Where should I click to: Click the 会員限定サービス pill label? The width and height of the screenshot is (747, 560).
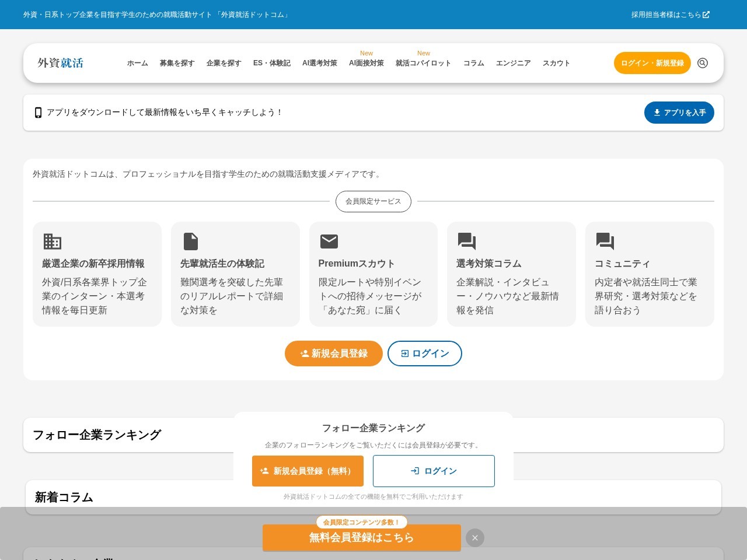[x=373, y=201]
